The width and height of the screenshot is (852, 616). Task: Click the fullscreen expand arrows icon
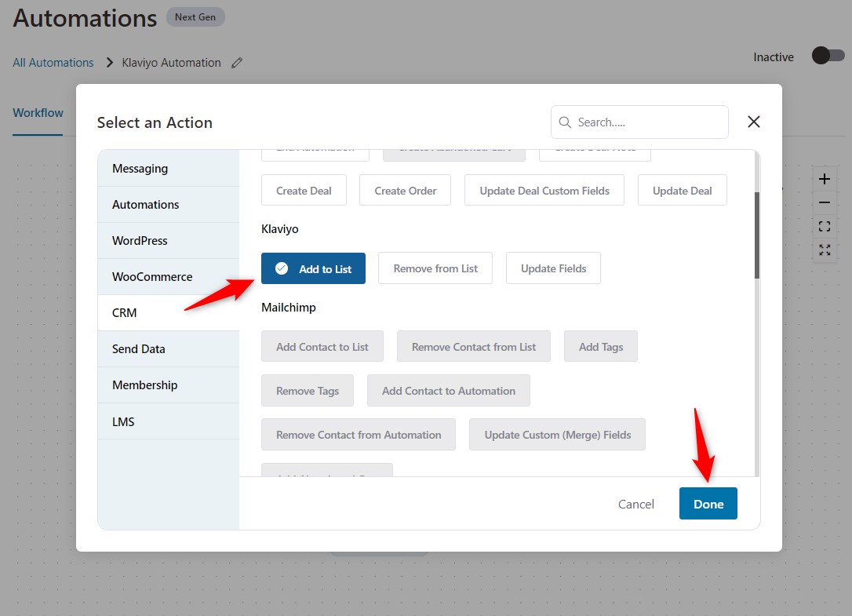pyautogui.click(x=825, y=250)
